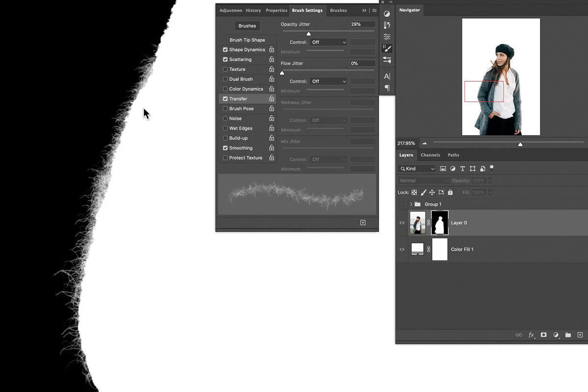Image resolution: width=588 pixels, height=392 pixels.
Task: Uncheck the Scattering checkbox
Action: pyautogui.click(x=225, y=60)
